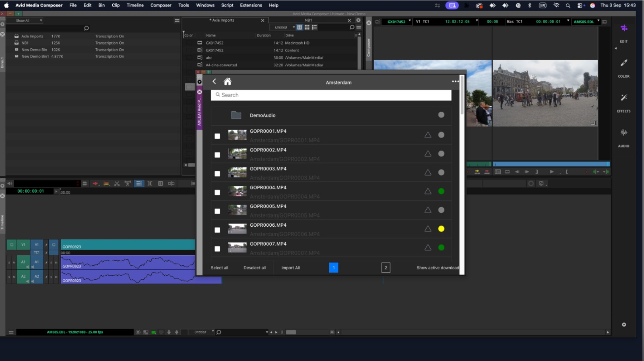Open the Timeline menu

(135, 5)
